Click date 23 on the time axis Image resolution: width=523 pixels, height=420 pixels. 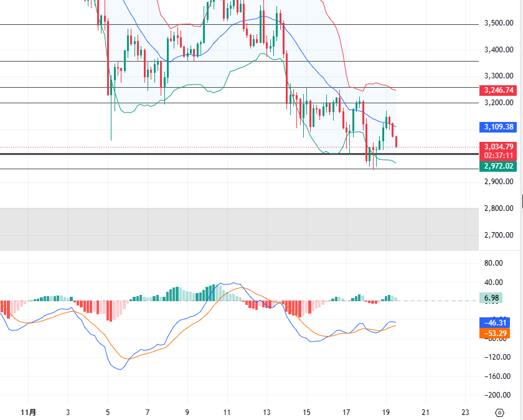(466, 412)
